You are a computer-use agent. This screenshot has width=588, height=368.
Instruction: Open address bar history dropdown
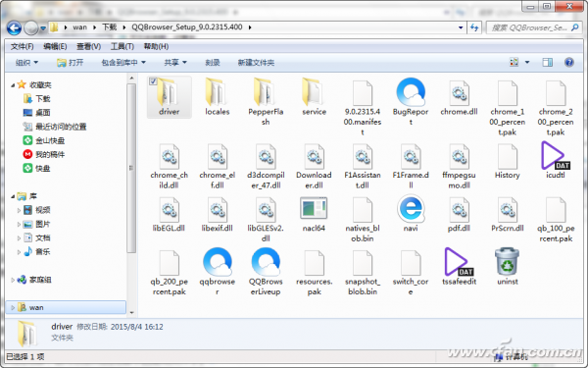point(461,27)
